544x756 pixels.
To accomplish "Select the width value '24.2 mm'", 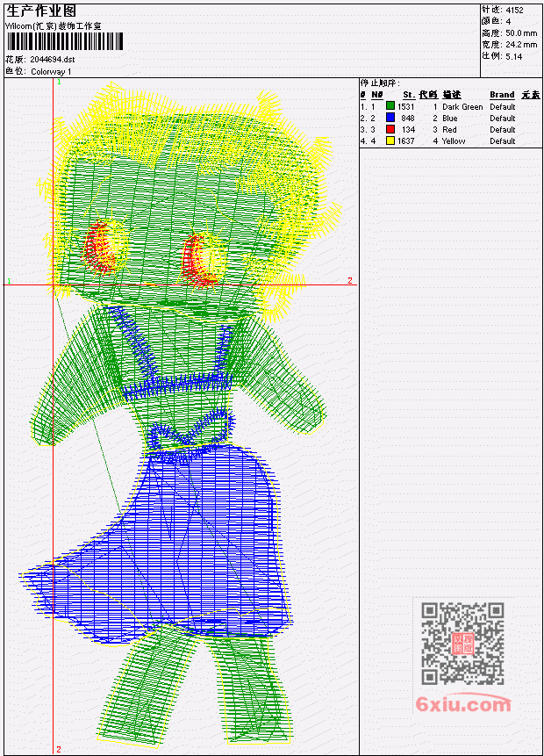I will pyautogui.click(x=521, y=45).
